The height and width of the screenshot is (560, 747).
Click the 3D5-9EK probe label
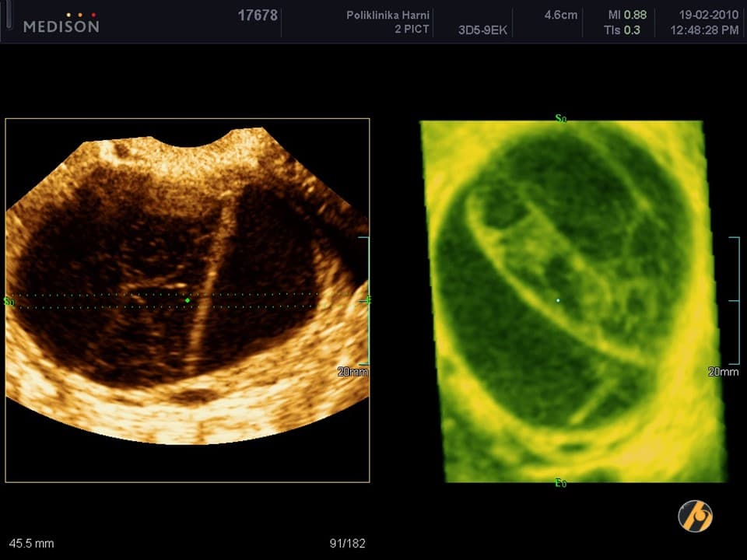(x=481, y=30)
